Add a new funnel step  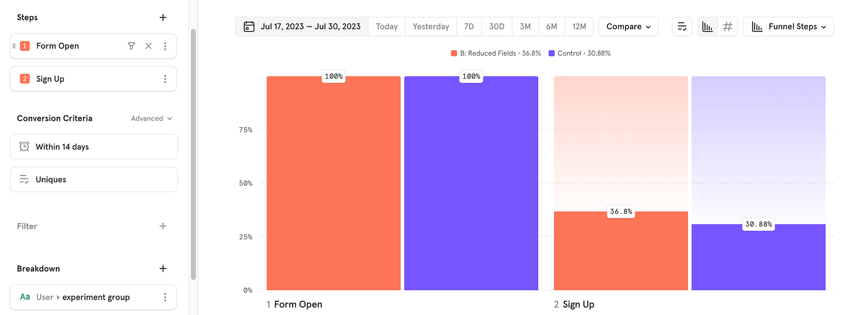pyautogui.click(x=163, y=17)
